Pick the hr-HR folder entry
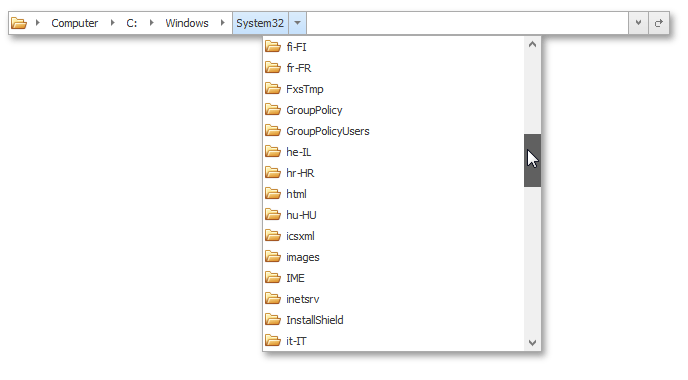 tap(393, 173)
